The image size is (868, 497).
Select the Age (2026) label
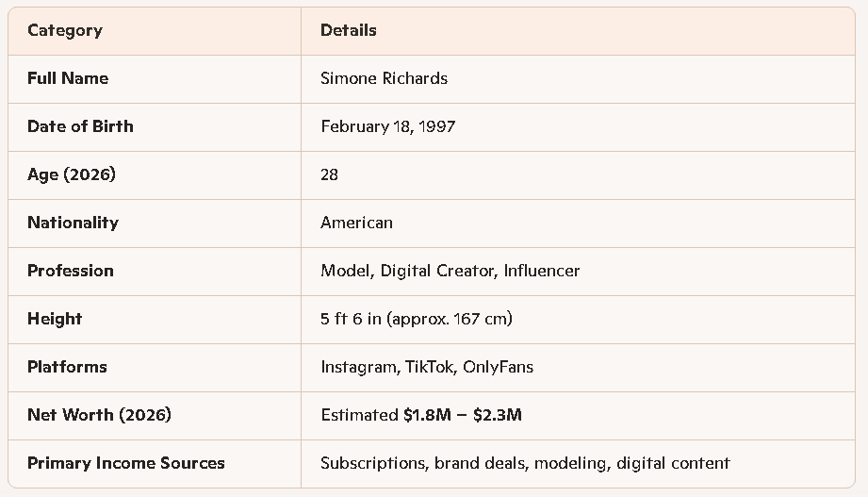72,174
